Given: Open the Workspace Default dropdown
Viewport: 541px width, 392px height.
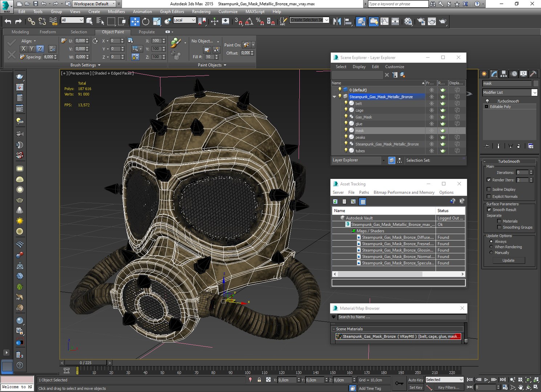Looking at the screenshot, I should [94, 4].
